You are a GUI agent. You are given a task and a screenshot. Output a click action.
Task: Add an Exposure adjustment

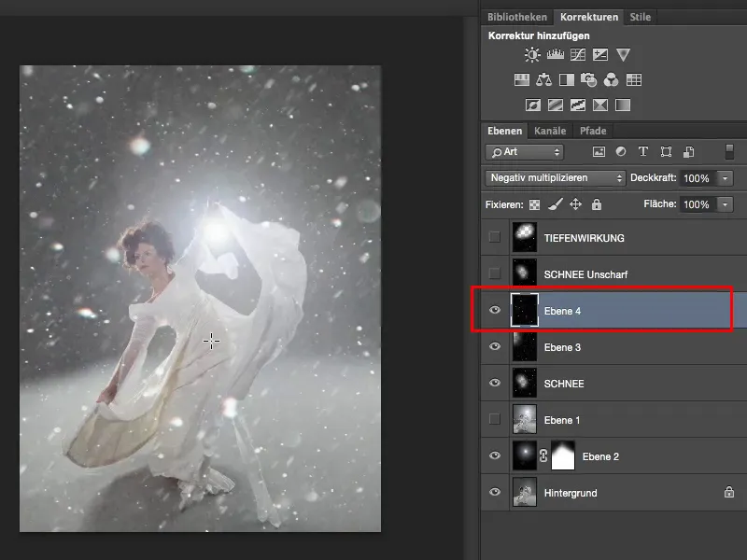(599, 54)
